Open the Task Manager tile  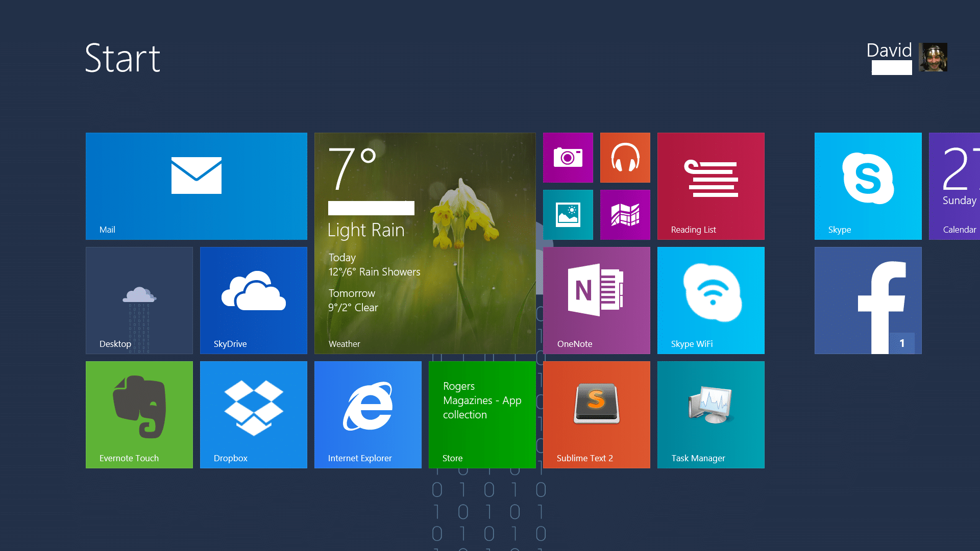pyautogui.click(x=711, y=415)
